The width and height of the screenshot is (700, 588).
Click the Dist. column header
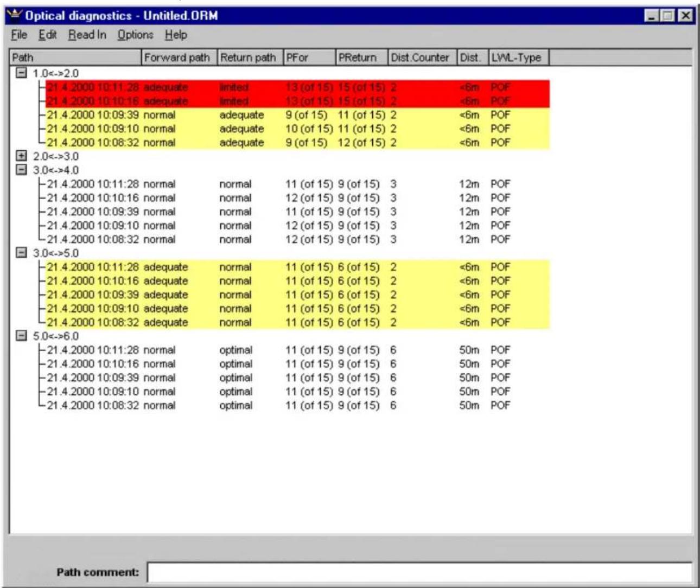click(x=473, y=57)
